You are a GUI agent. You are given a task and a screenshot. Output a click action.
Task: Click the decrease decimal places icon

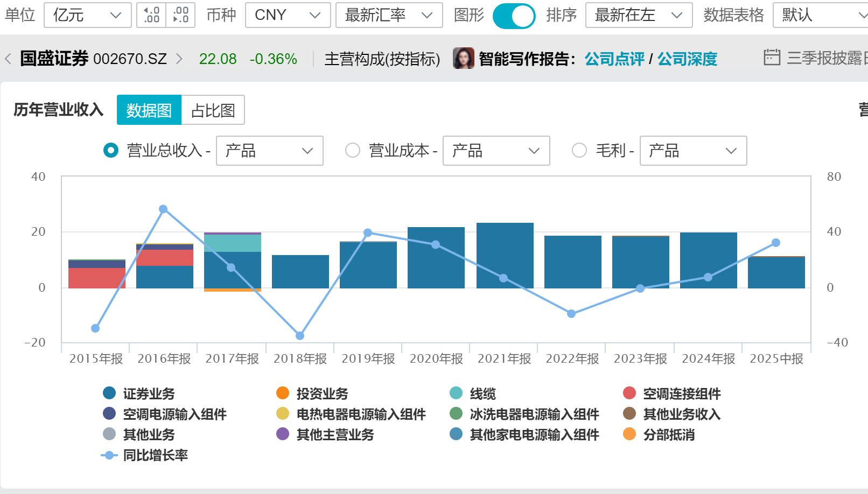click(180, 15)
